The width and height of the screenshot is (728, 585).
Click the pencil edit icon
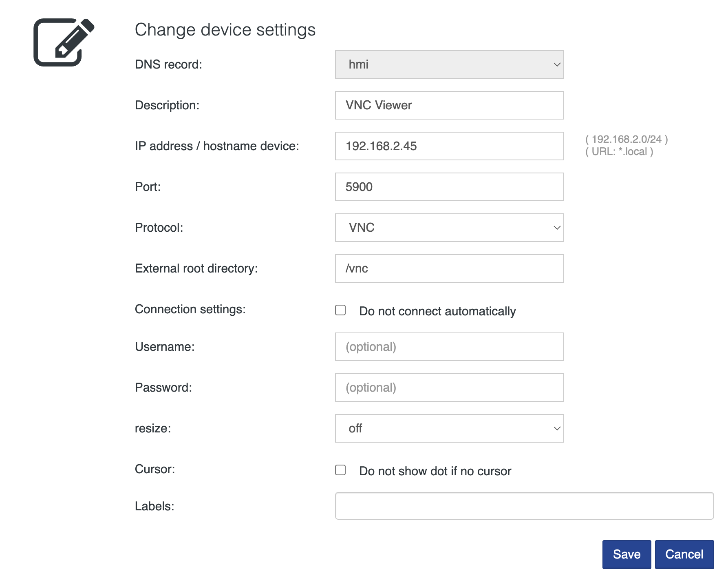point(64,42)
